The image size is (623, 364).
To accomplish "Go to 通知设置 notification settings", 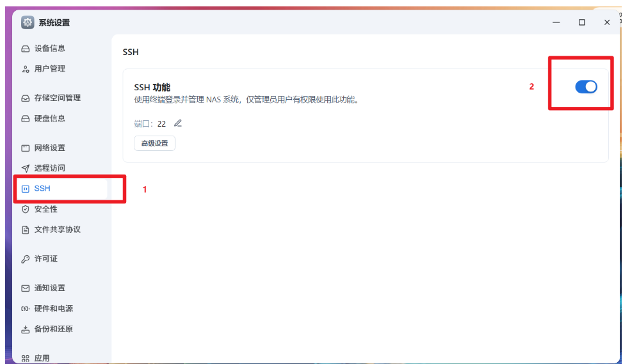I will [x=49, y=289].
